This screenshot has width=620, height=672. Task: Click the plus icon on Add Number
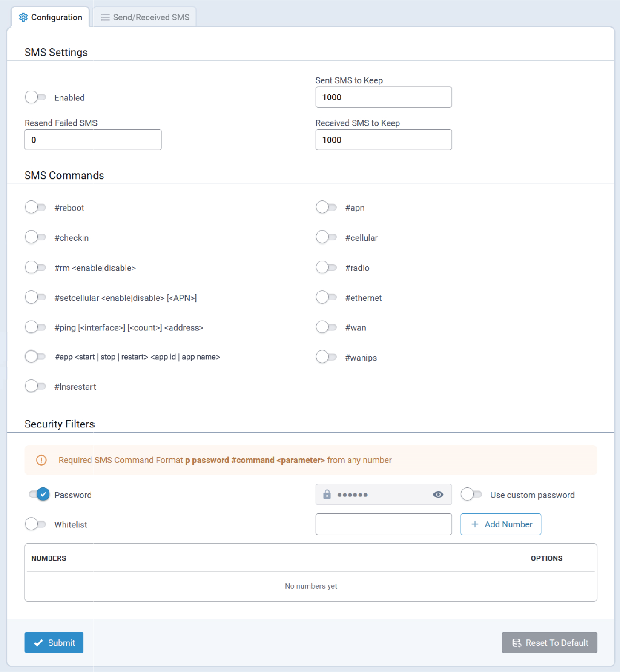tap(475, 524)
